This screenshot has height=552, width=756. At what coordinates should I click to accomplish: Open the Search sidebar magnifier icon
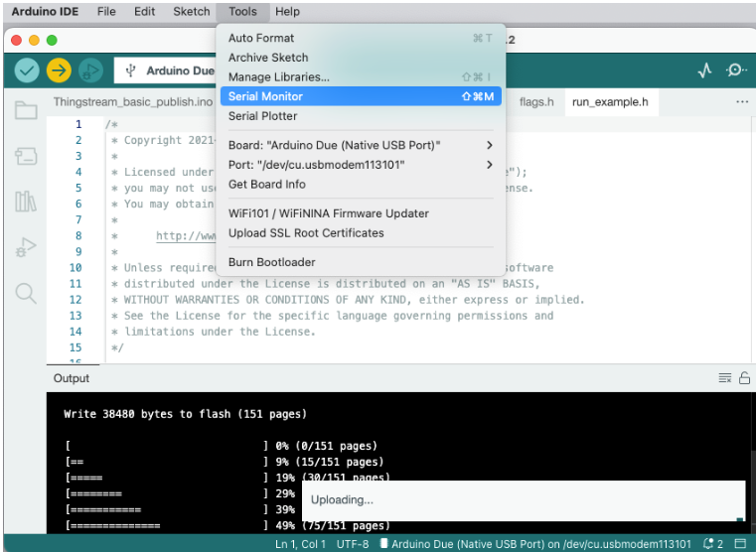26,293
